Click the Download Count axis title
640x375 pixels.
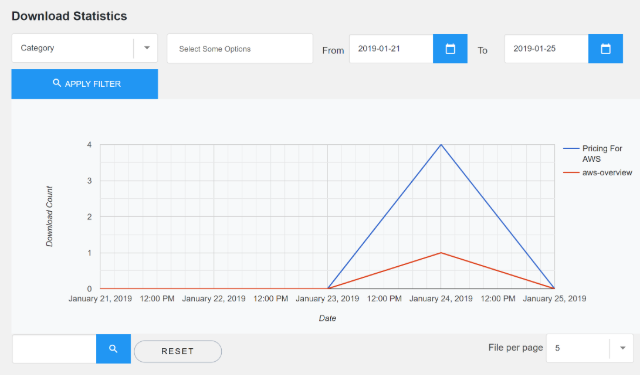(x=49, y=216)
